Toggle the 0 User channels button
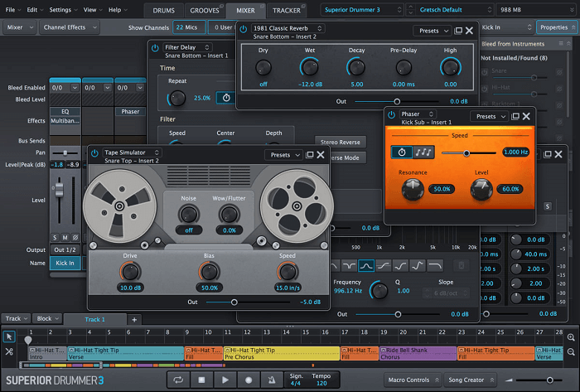This screenshot has height=392, width=580. [222, 27]
